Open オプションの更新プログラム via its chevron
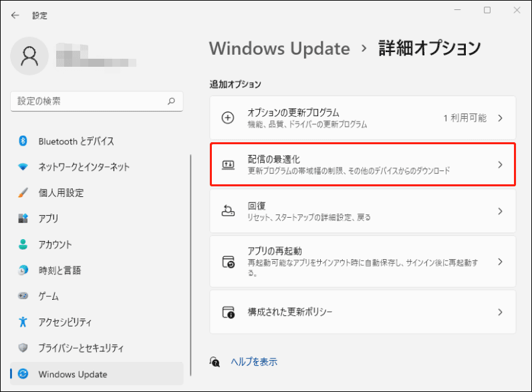This screenshot has height=392, width=532. [500, 118]
